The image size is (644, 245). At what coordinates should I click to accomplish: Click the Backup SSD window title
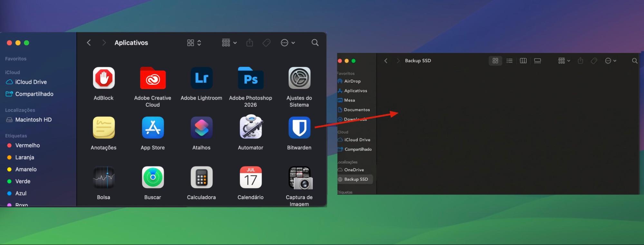[x=418, y=61]
